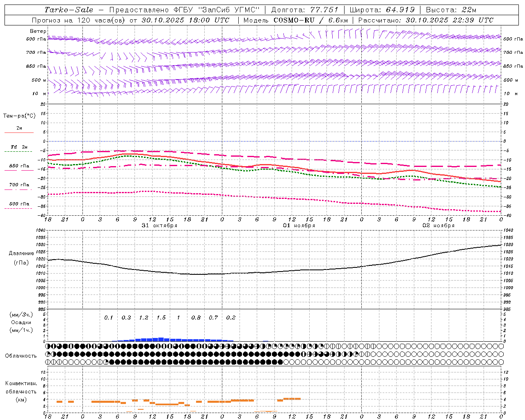Image resolution: width=525 pixels, height=420 pixels.
Task: Click the 02 ноября date label
Action: pos(438,226)
